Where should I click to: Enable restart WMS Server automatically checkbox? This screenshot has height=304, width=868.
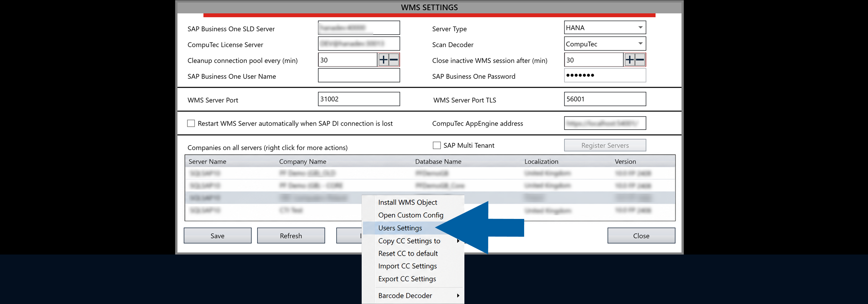click(x=191, y=123)
